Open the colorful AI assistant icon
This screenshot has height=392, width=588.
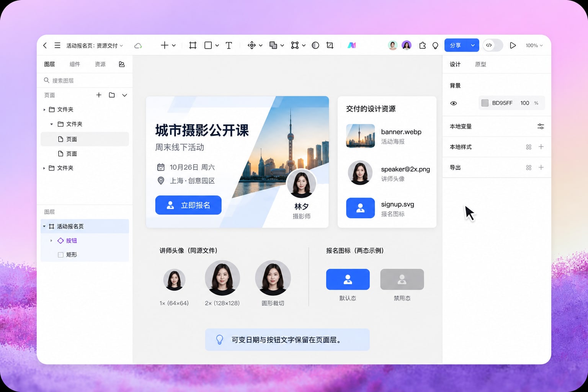point(352,45)
